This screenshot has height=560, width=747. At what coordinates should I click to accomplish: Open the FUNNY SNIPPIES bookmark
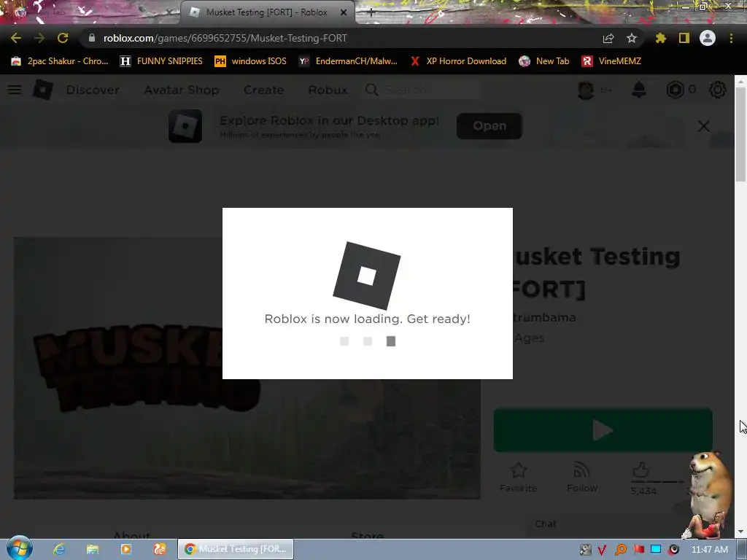(x=161, y=61)
